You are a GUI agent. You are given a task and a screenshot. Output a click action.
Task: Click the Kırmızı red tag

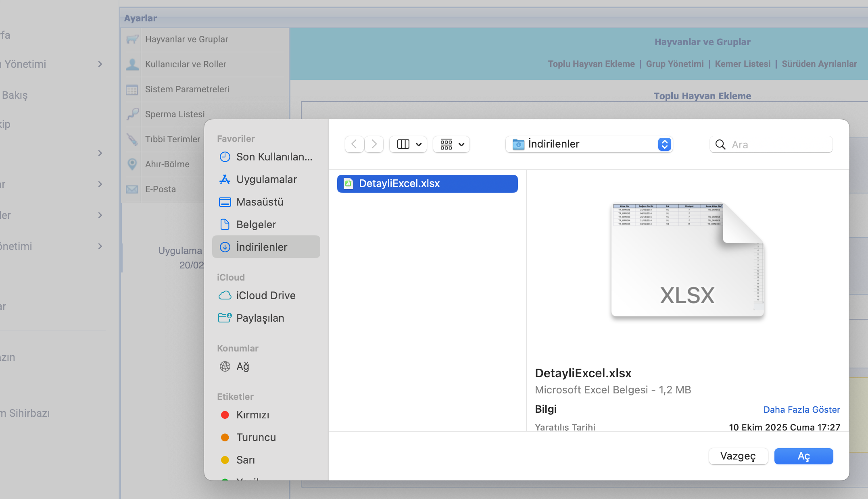coord(252,415)
